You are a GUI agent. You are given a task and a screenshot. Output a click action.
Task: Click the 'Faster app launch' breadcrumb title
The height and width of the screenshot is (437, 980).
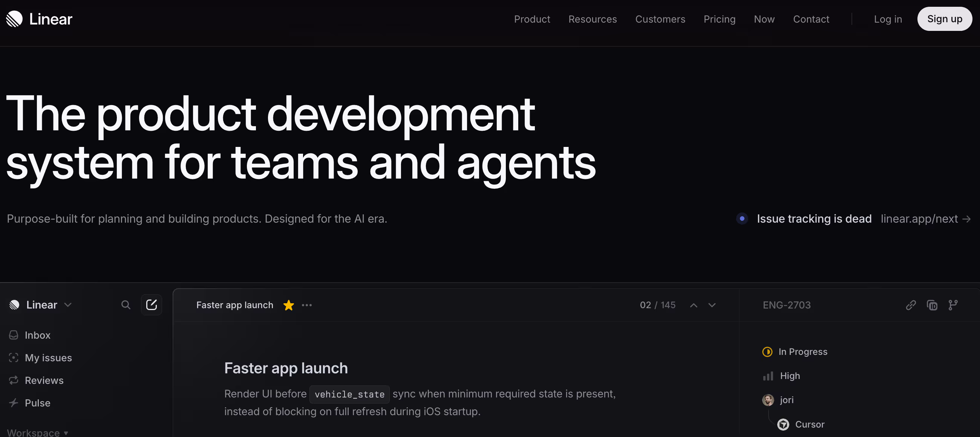(x=235, y=305)
